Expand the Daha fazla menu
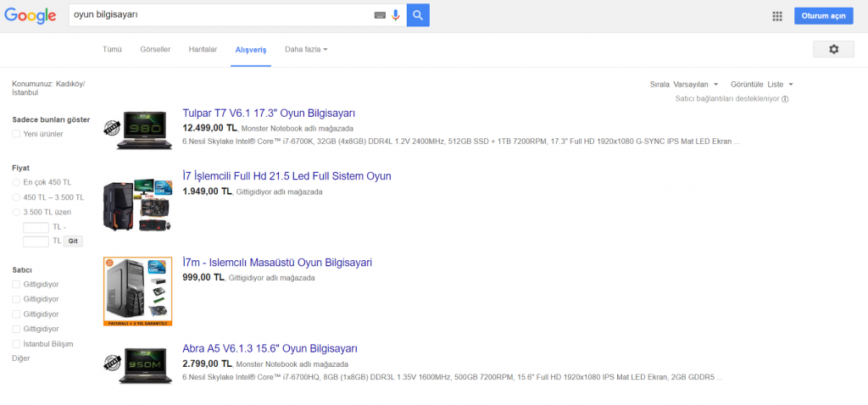 point(306,49)
